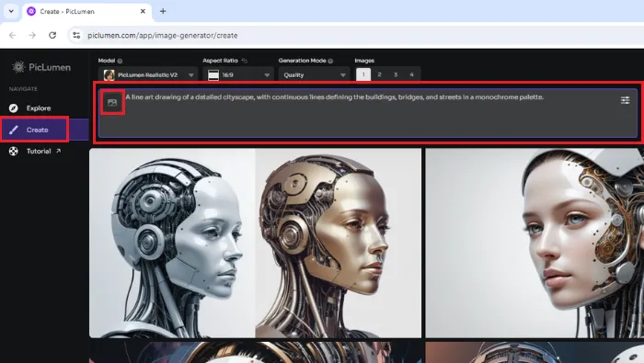Select 4 images count

tap(411, 74)
